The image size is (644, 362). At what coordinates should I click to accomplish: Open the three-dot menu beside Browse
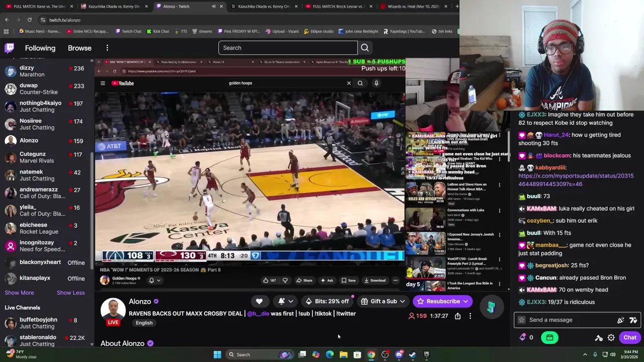[107, 48]
